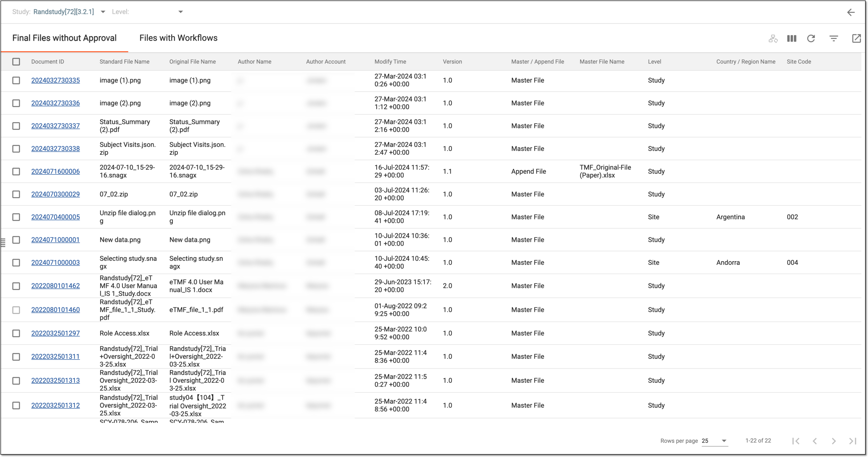Open document 2022032501312 link
This screenshot has height=457, width=868.
coord(56,406)
